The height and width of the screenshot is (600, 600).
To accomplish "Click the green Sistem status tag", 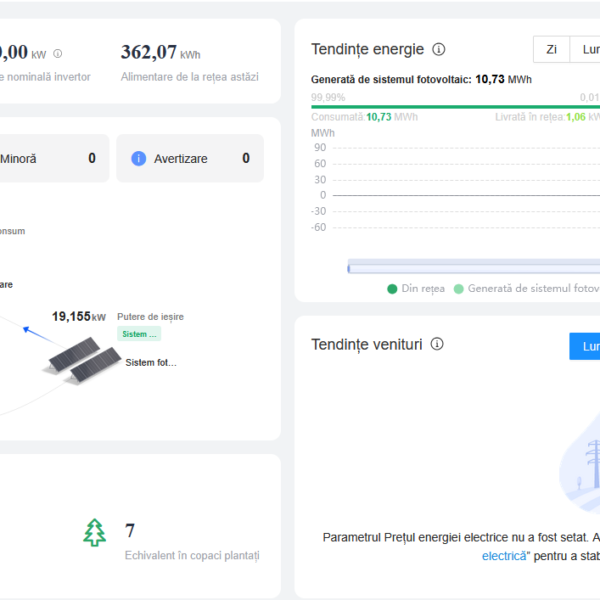I will [139, 334].
